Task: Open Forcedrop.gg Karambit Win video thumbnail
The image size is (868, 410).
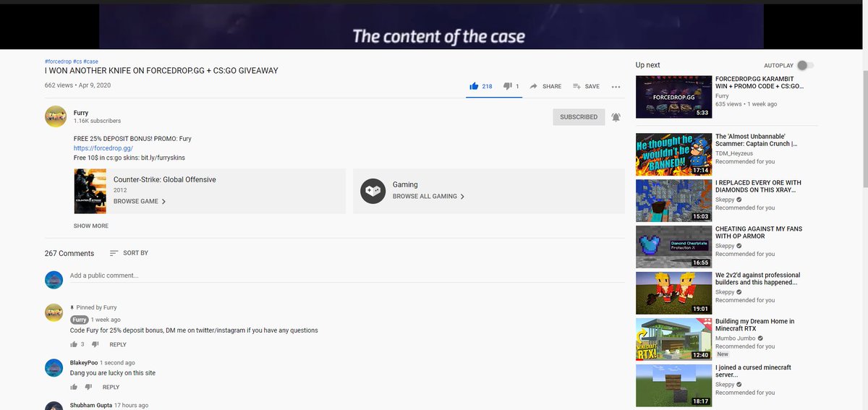Action: point(673,97)
